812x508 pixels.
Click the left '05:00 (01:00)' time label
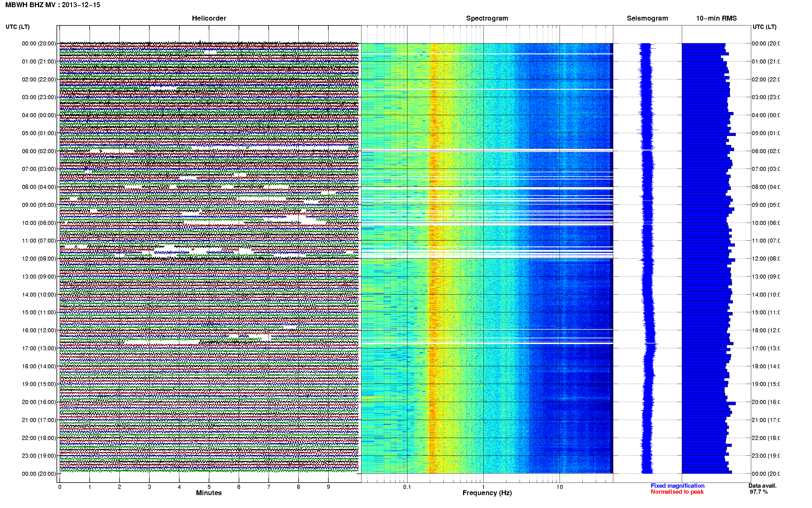(39, 133)
